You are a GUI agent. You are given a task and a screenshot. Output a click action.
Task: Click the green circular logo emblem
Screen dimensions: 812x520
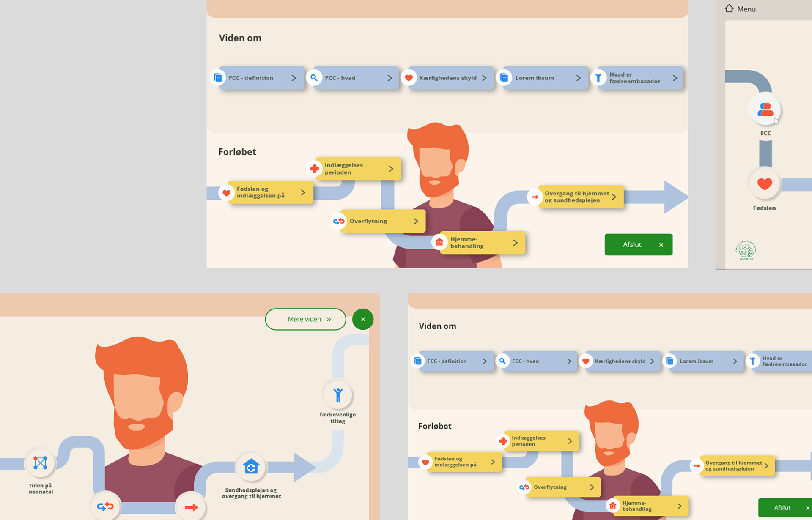746,250
